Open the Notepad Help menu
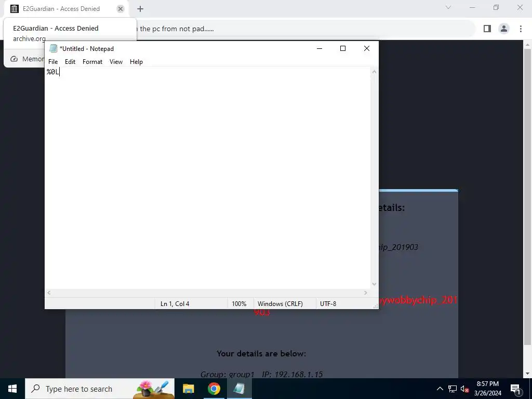The image size is (532, 399). (136, 62)
